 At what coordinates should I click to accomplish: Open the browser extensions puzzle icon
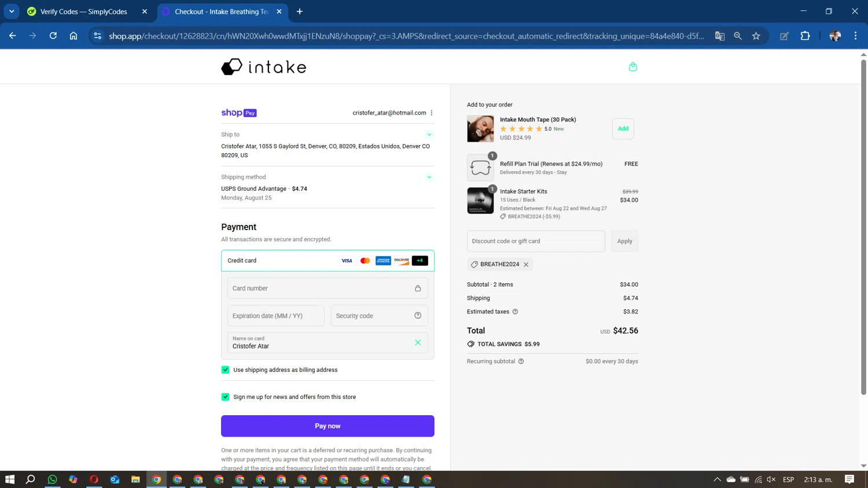pos(805,36)
